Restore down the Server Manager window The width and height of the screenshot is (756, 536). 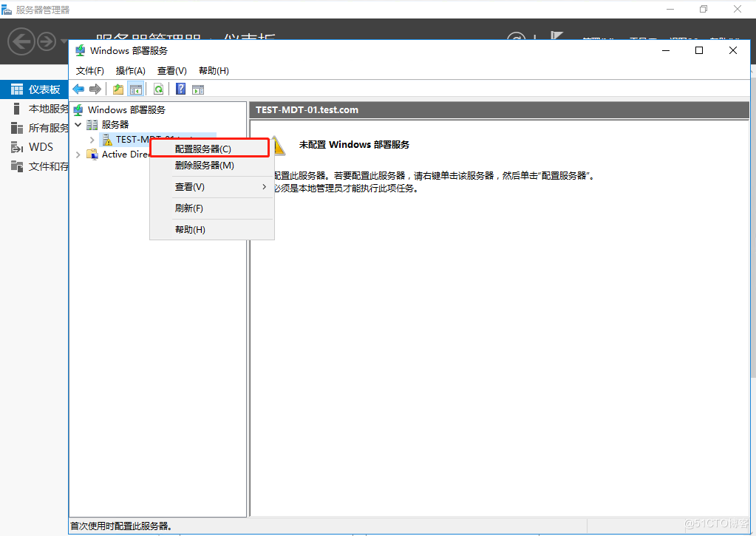click(704, 9)
